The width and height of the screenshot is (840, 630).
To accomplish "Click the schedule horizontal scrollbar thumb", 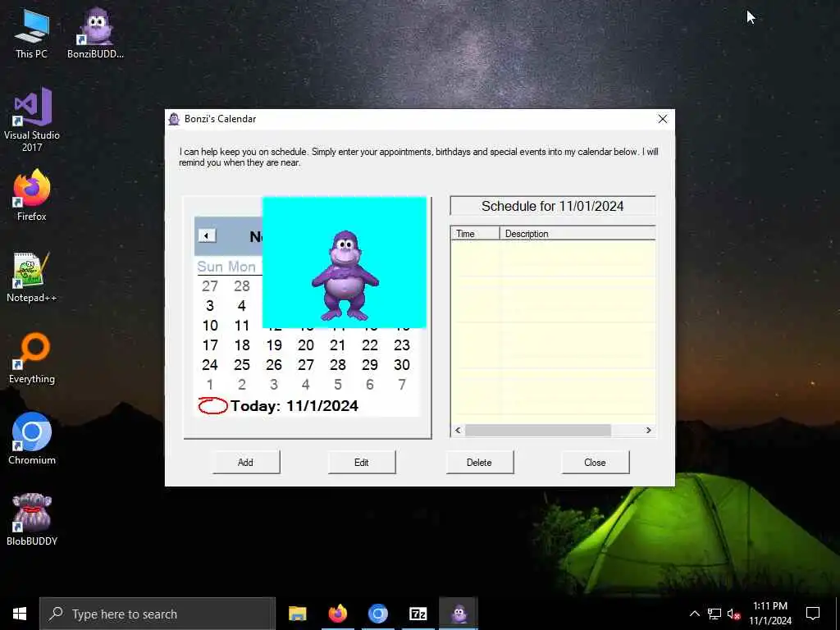I will [538, 430].
